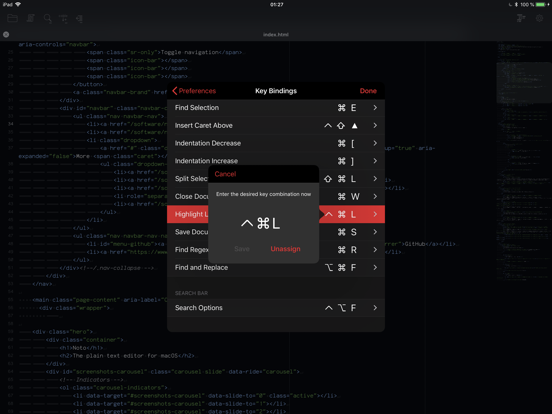Tap the lines icon beside the gear
The image size is (552, 414).
pyautogui.click(x=521, y=18)
